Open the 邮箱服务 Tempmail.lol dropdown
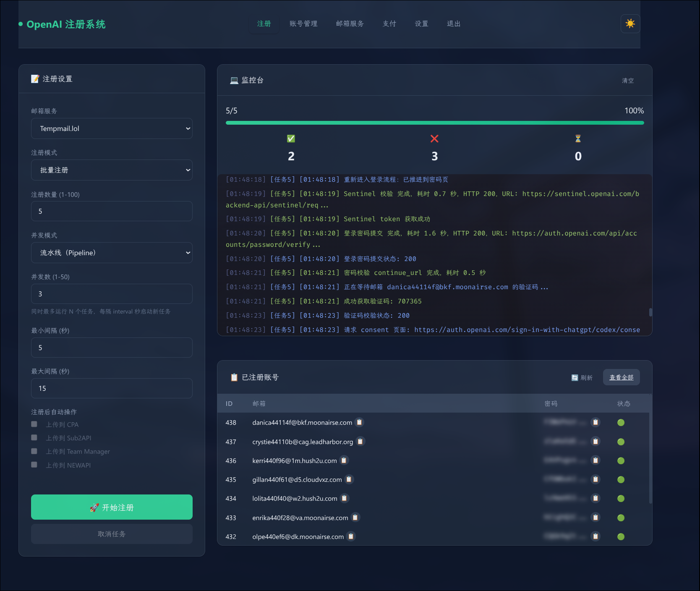This screenshot has width=700, height=591. tap(112, 128)
